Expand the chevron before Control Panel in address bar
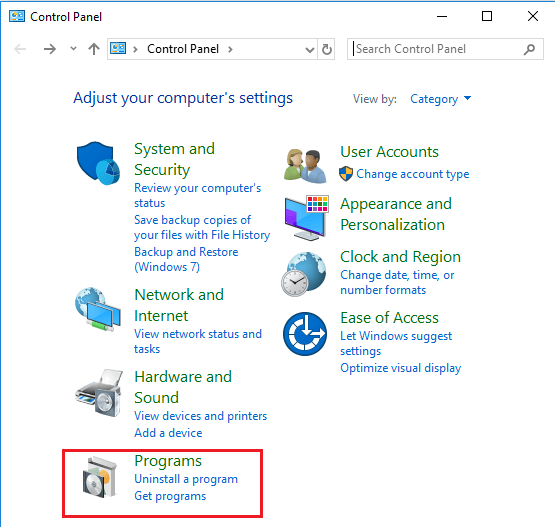The image size is (556, 527). 135,49
